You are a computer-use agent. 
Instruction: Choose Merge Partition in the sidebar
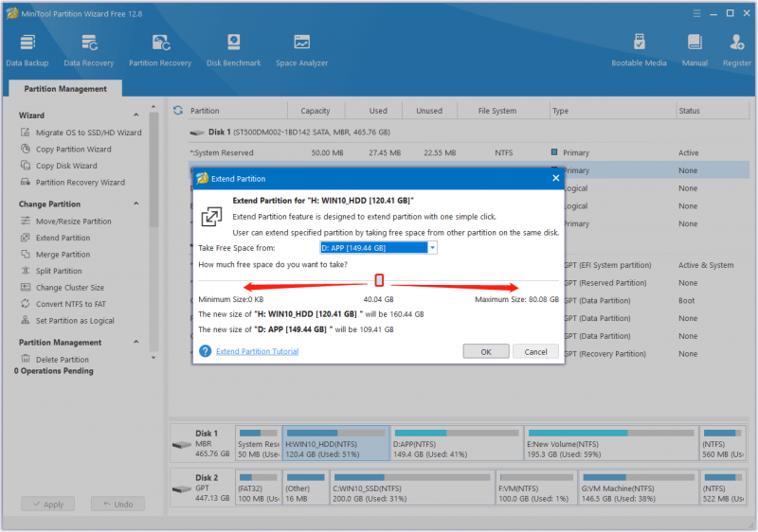pyautogui.click(x=63, y=255)
